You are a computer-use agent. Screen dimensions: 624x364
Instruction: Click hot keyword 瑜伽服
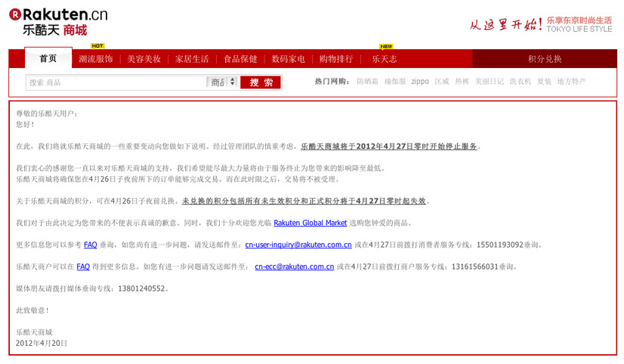(x=395, y=82)
